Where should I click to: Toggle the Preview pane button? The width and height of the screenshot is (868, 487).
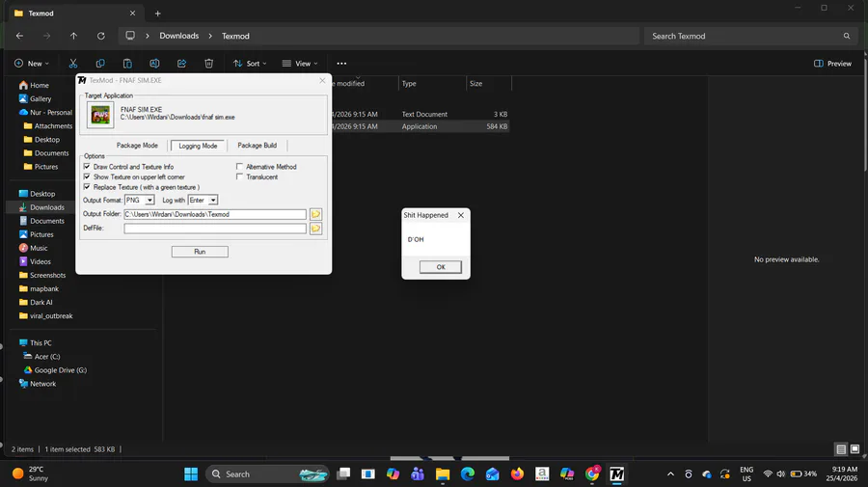[x=832, y=64]
